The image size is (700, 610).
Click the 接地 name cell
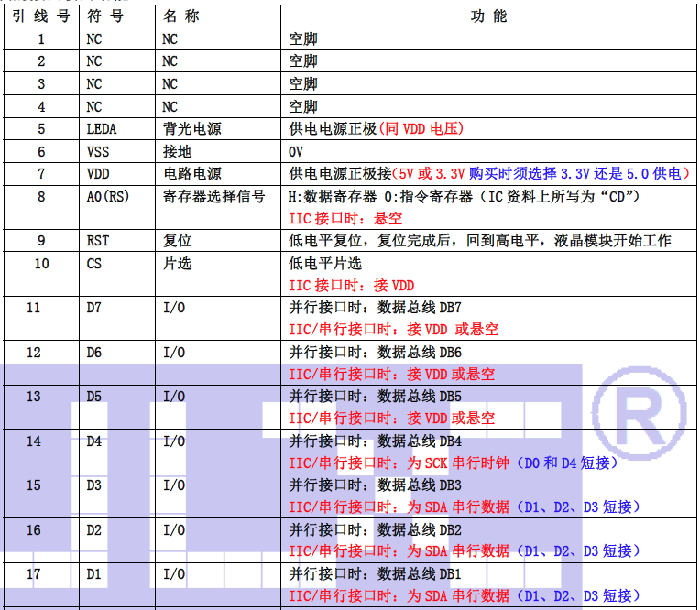click(x=177, y=151)
